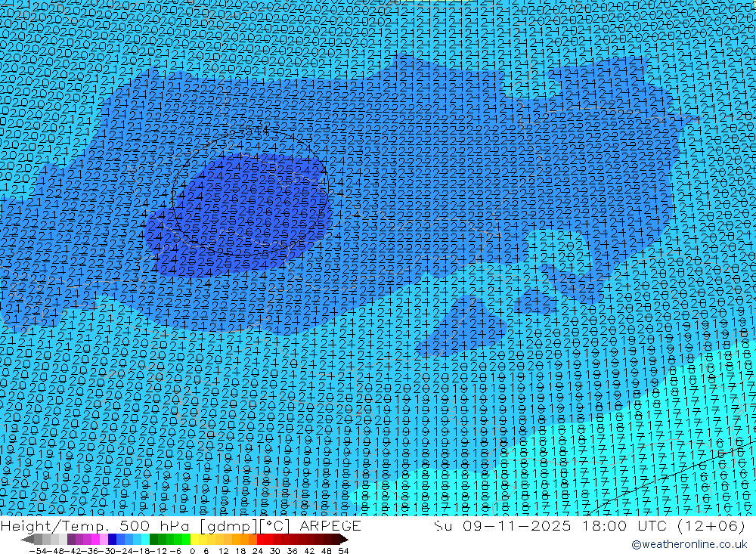This screenshot has width=756, height=554.
Task: Click the '-54' legend scale label
Action: pyautogui.click(x=38, y=551)
